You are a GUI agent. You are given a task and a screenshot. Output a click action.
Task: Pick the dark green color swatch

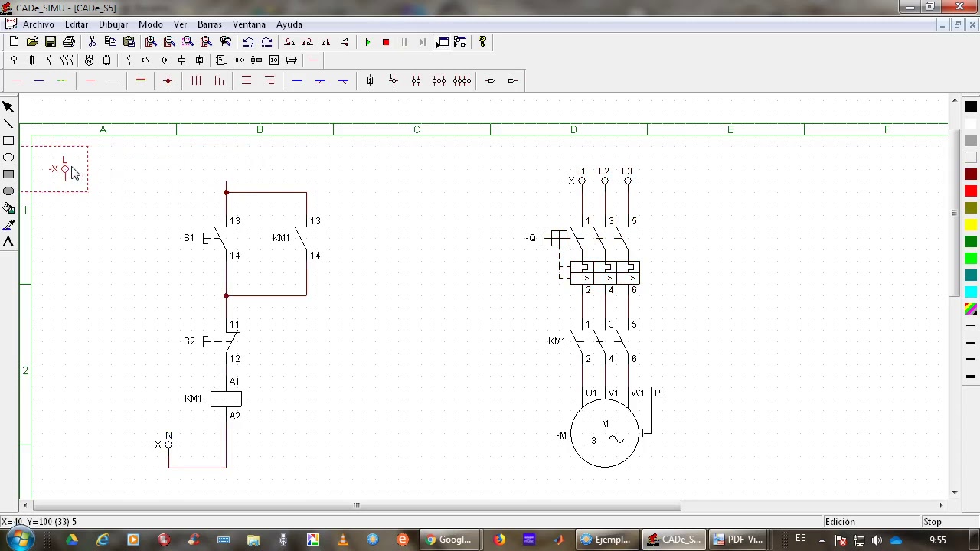pos(971,242)
